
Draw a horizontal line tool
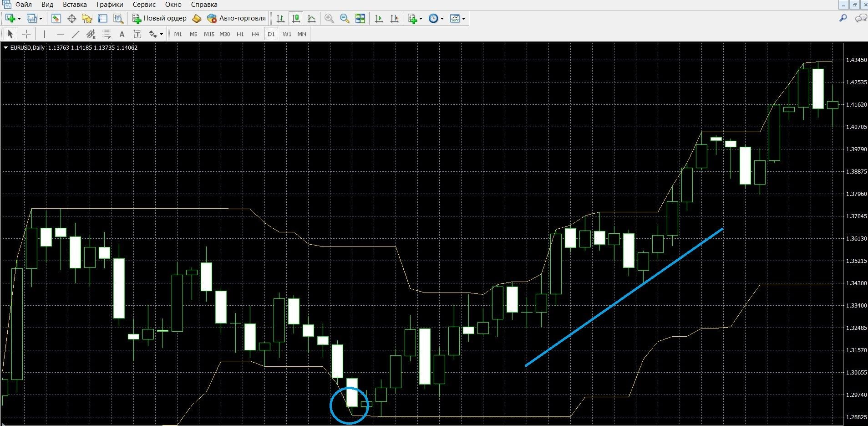60,34
